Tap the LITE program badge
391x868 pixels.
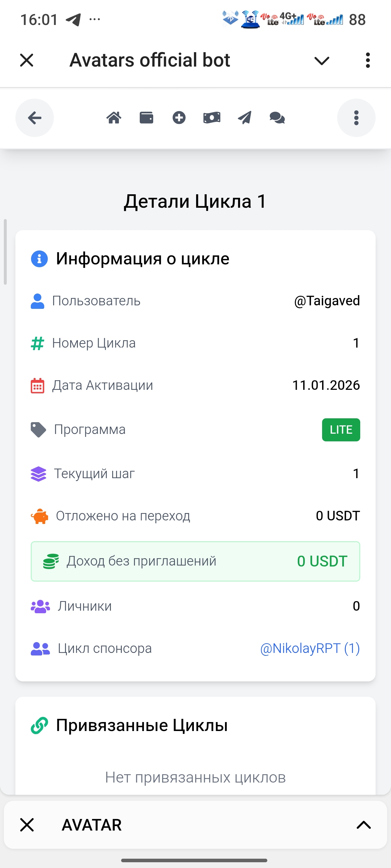[x=341, y=430]
